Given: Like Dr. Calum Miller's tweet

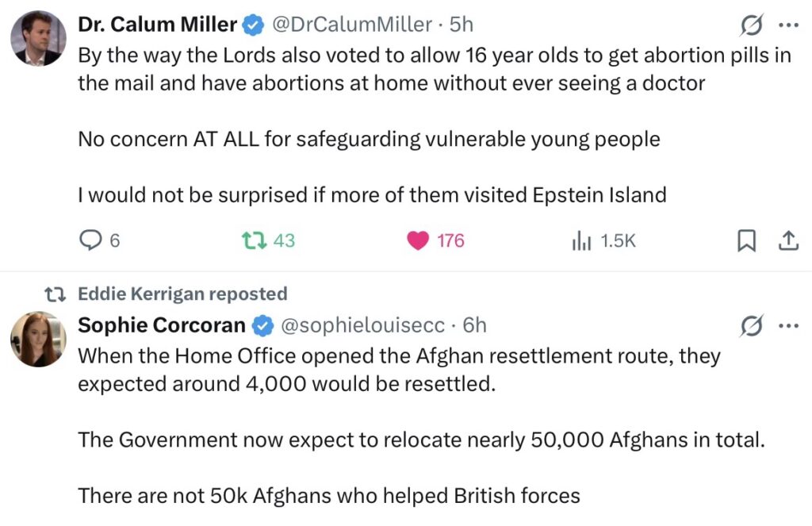Looking at the screenshot, I should coord(419,240).
